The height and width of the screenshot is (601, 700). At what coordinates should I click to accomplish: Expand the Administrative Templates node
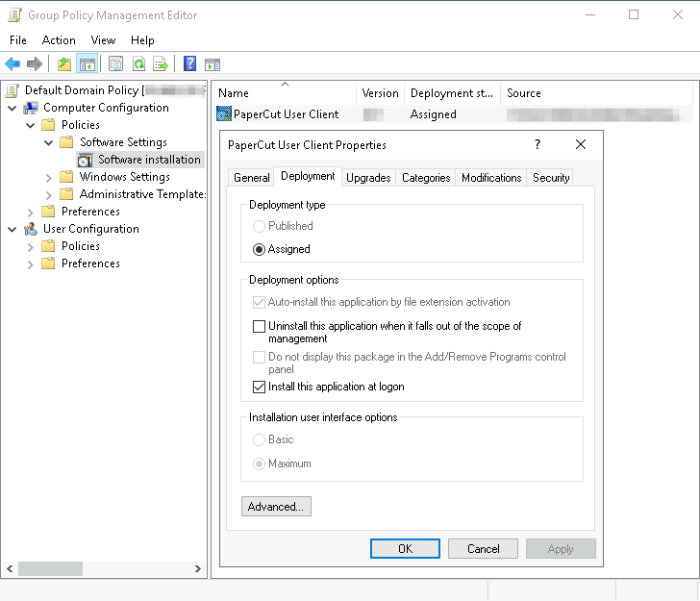coord(49,195)
